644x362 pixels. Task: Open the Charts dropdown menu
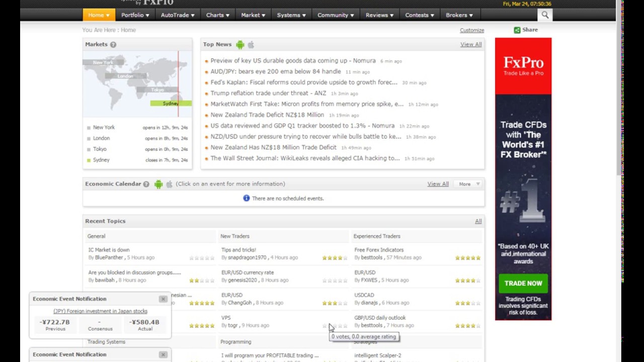(217, 15)
